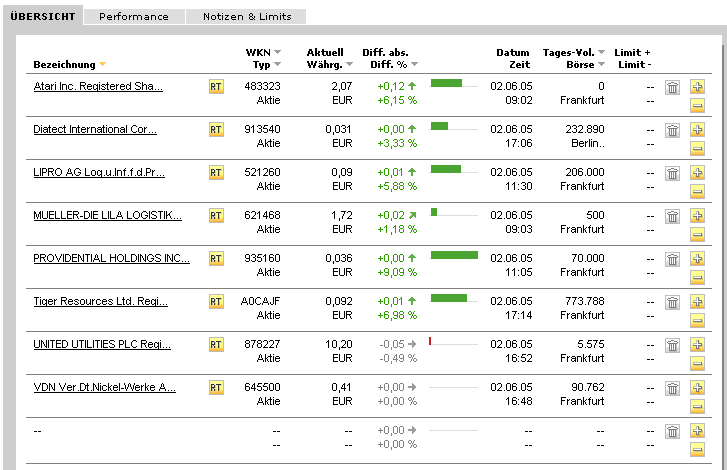Open the MUELLER-DIE LILA LOGISTIK... link
The width and height of the screenshot is (727, 470).
108,216
